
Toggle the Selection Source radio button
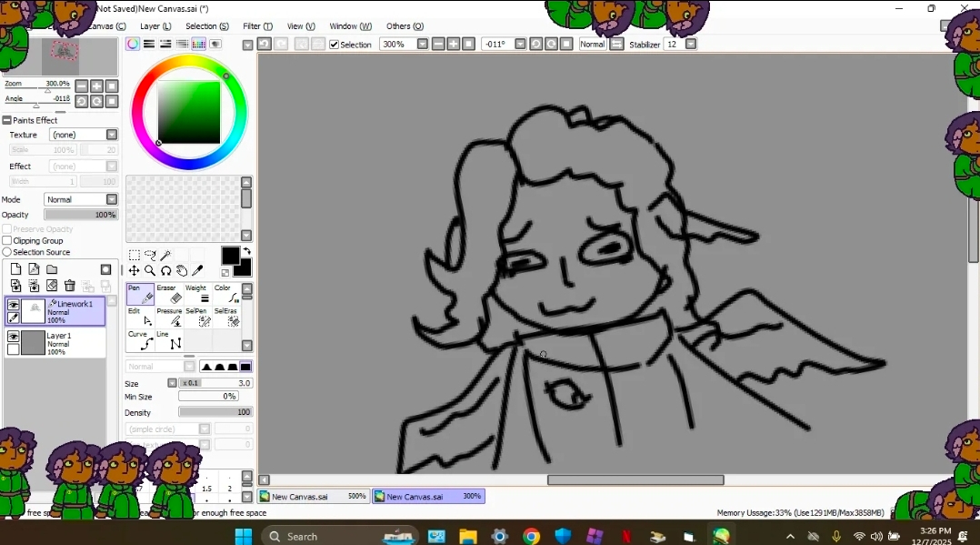point(7,252)
